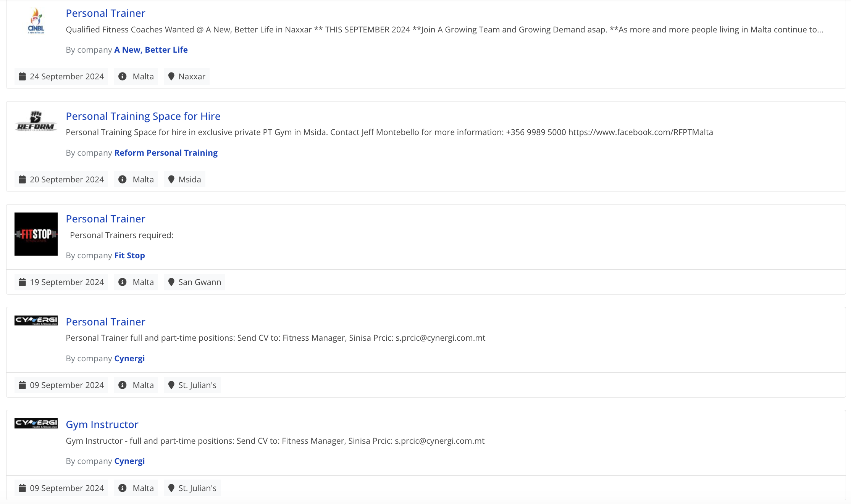Click the Fit Stop logo image
Viewport: 851px width, 504px height.
(36, 234)
